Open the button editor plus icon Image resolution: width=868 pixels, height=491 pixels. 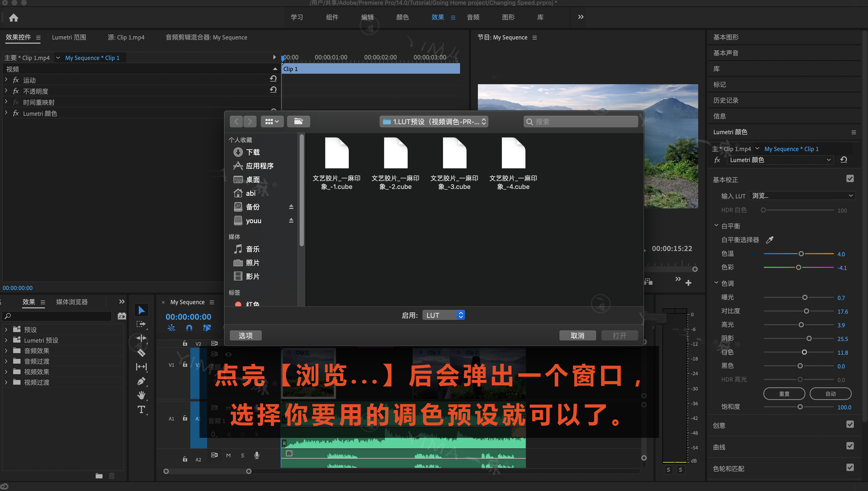coord(688,283)
